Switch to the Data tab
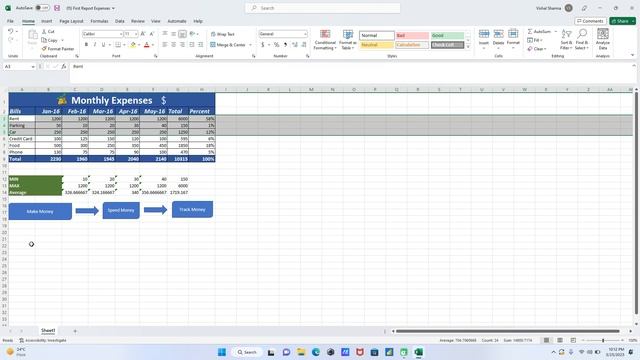The width and height of the screenshot is (640, 360). [120, 21]
